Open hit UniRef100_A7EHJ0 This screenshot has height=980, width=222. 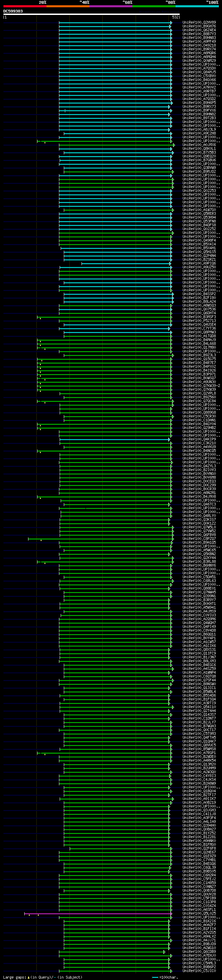(199, 956)
